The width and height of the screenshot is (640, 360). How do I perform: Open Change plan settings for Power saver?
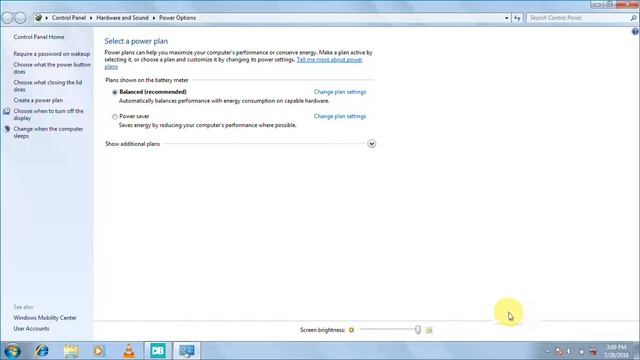click(x=340, y=116)
